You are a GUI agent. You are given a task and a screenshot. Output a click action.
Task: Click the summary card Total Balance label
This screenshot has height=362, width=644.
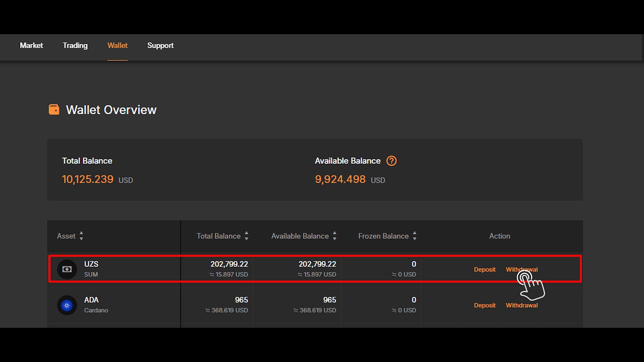[x=87, y=161]
